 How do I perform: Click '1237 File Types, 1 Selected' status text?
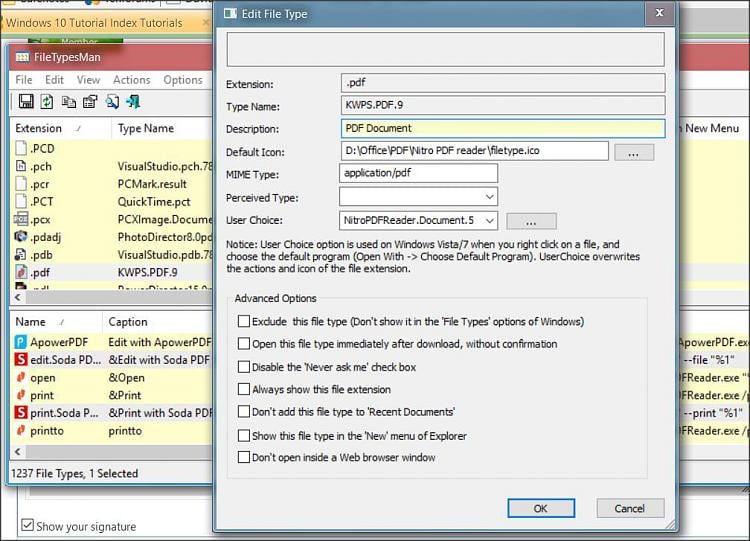point(75,474)
